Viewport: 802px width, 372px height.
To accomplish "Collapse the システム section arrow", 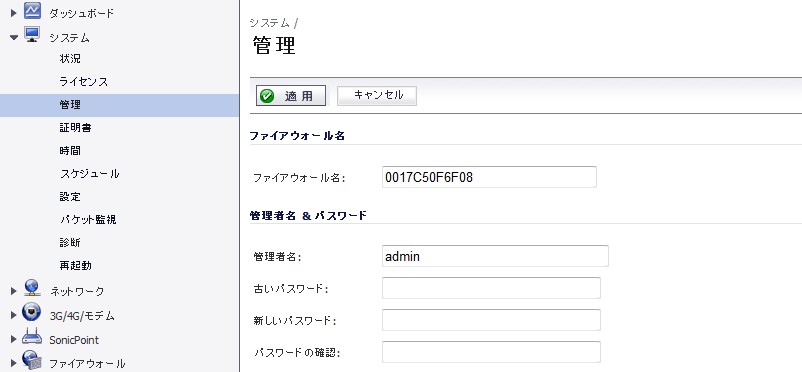I will pos(14,37).
